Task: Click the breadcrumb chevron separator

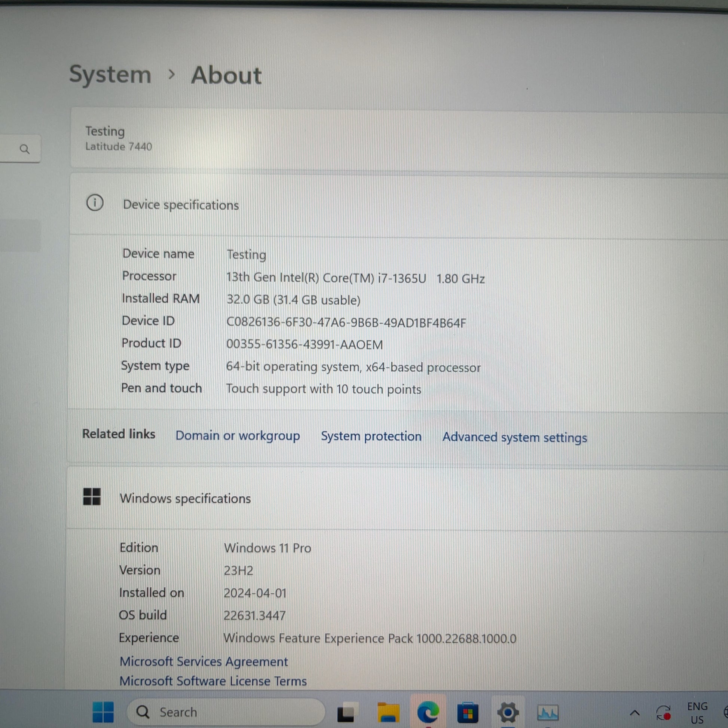Action: (x=171, y=74)
